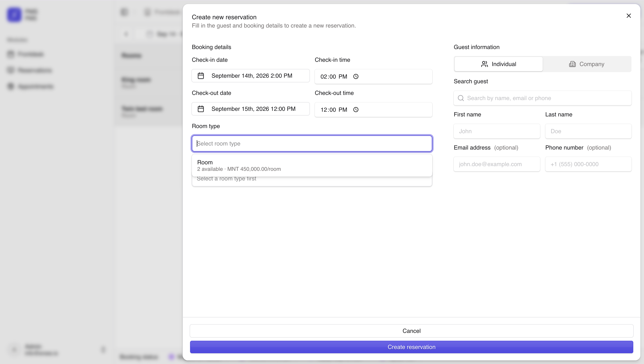Click the first sidebar nav icon in background
This screenshot has width=644, height=364.
tap(11, 54)
